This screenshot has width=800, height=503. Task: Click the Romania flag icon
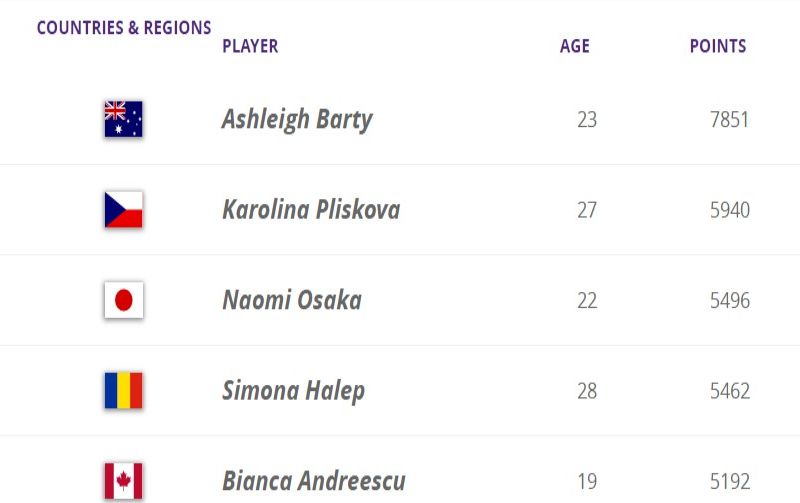pyautogui.click(x=124, y=390)
